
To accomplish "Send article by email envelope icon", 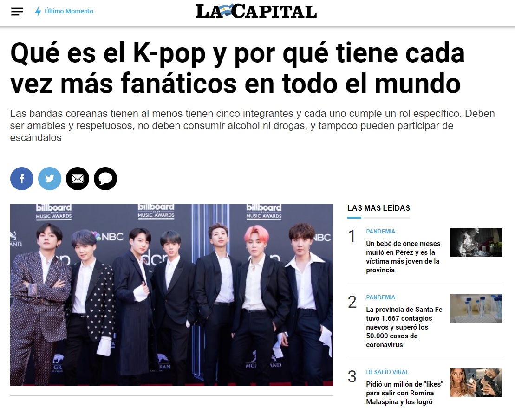I will tap(78, 179).
